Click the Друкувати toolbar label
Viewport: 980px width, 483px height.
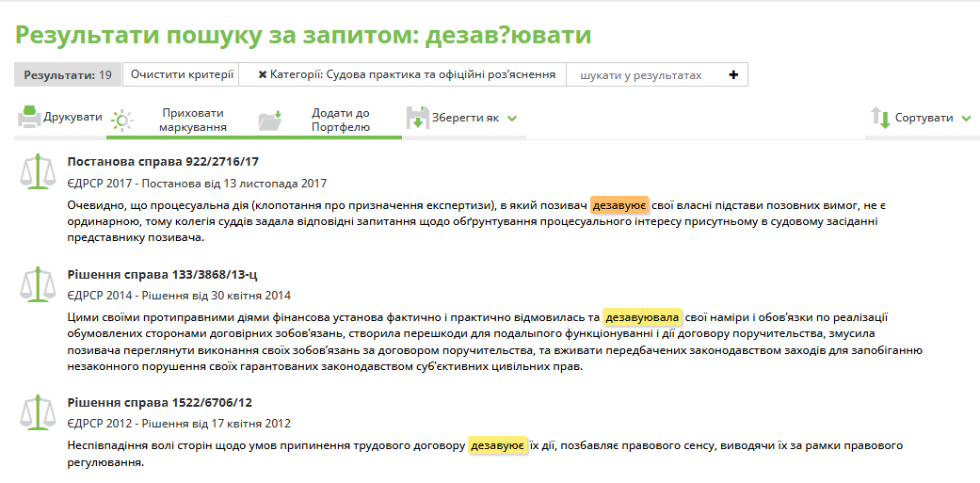[x=72, y=118]
